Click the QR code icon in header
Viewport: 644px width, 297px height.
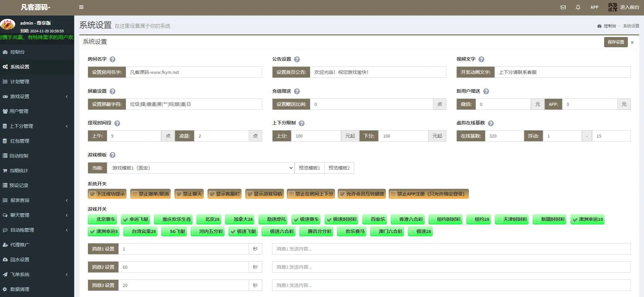click(x=613, y=7)
